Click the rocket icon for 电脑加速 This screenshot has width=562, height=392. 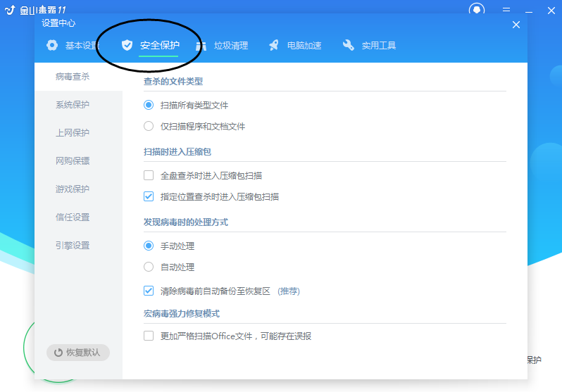click(274, 46)
